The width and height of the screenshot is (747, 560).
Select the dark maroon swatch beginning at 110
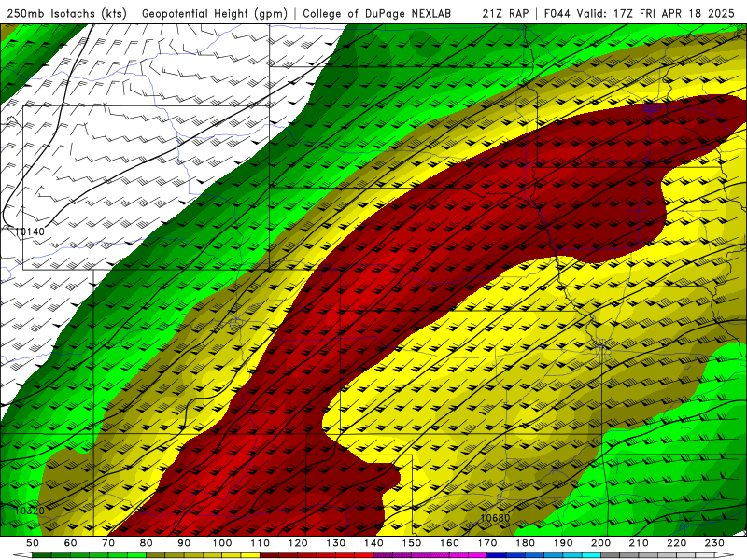coord(269,555)
